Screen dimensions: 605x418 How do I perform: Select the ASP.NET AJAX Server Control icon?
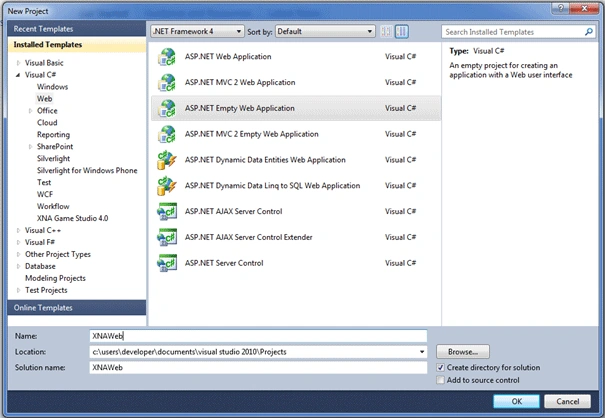167,212
